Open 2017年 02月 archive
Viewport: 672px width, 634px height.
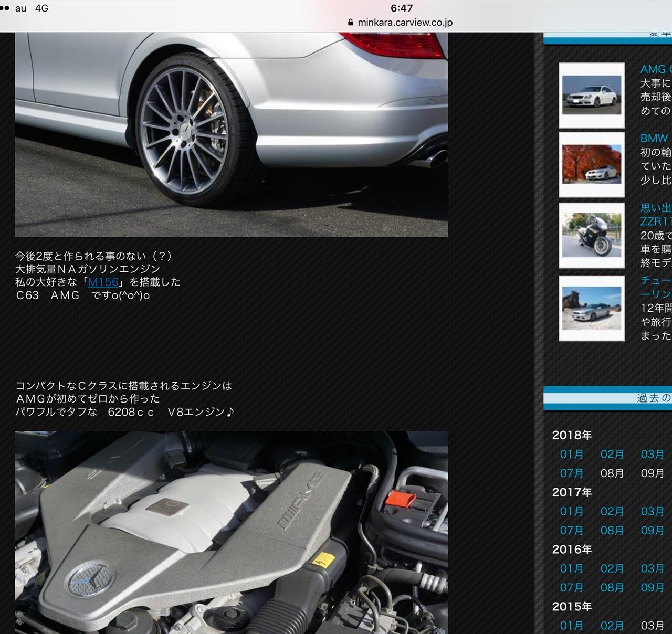(x=612, y=512)
